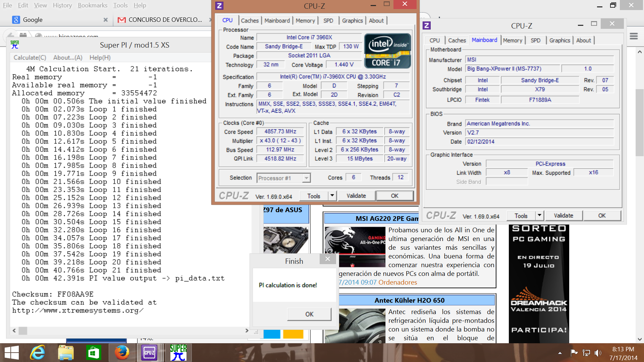Show hidden system tray icons
This screenshot has height=362, width=644.
click(560, 353)
